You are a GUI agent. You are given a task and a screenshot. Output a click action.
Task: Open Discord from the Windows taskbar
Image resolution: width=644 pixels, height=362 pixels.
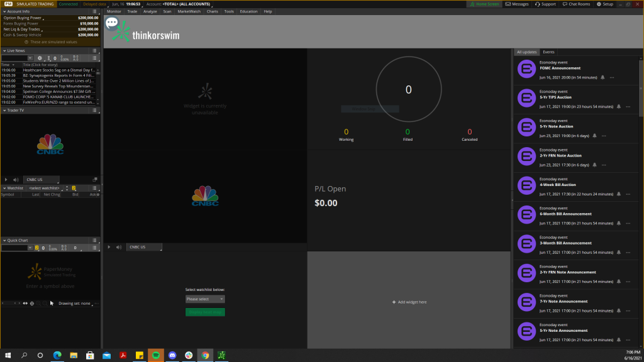[x=172, y=356]
